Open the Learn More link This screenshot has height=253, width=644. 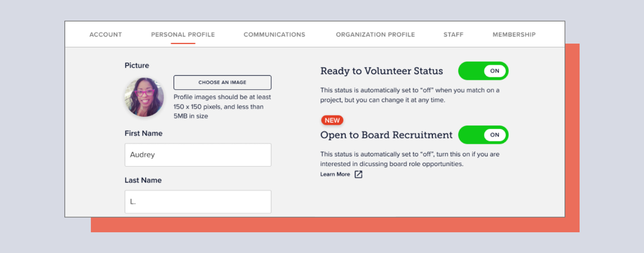[x=335, y=174]
